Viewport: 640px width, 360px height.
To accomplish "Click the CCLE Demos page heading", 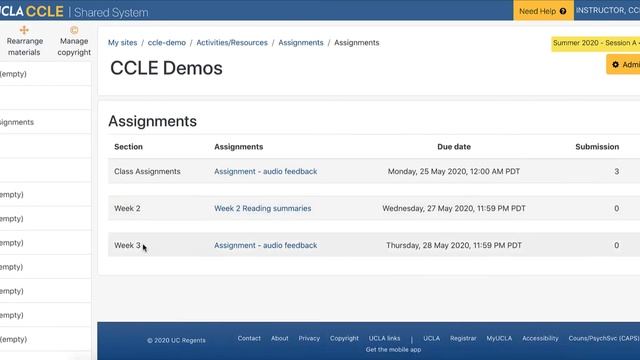I will (x=167, y=68).
